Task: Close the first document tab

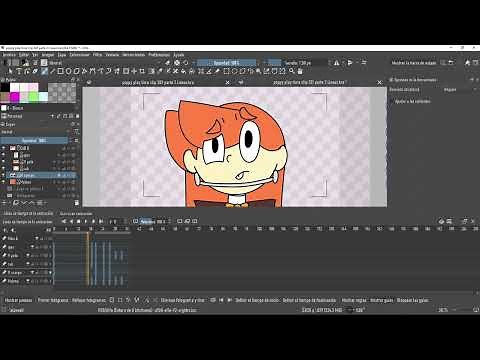Action: 228,82
